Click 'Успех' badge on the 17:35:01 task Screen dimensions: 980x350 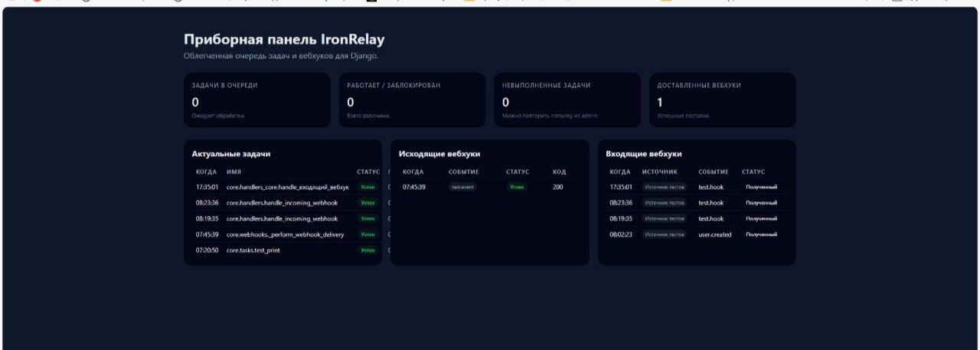(x=368, y=187)
